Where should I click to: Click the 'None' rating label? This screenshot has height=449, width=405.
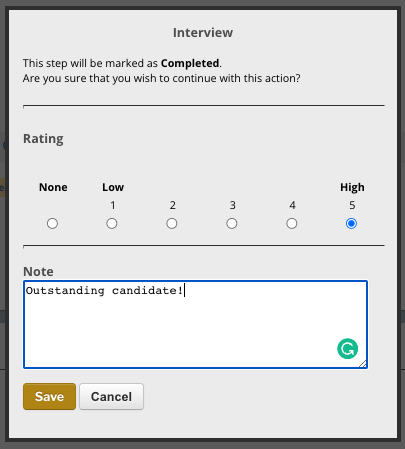[53, 187]
